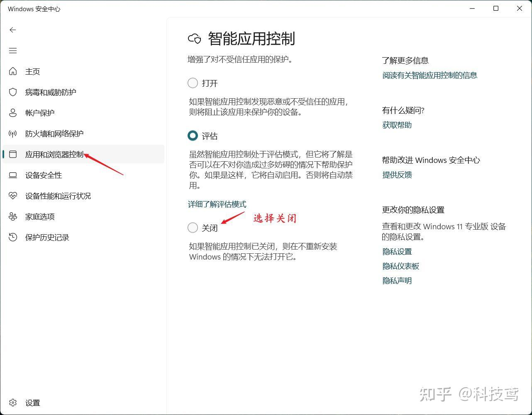Open the 隐私设置 link

(397, 252)
